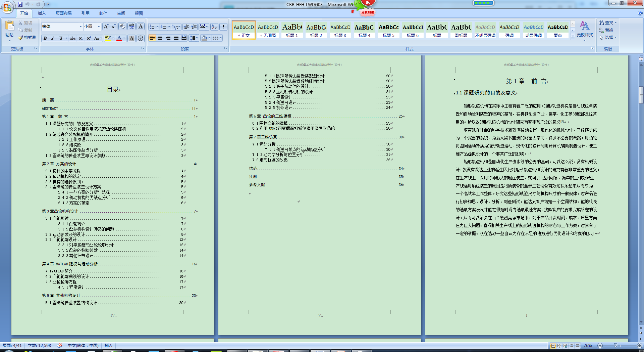
Task: Click the Sort (A-Z) icon
Action: pos(214,27)
